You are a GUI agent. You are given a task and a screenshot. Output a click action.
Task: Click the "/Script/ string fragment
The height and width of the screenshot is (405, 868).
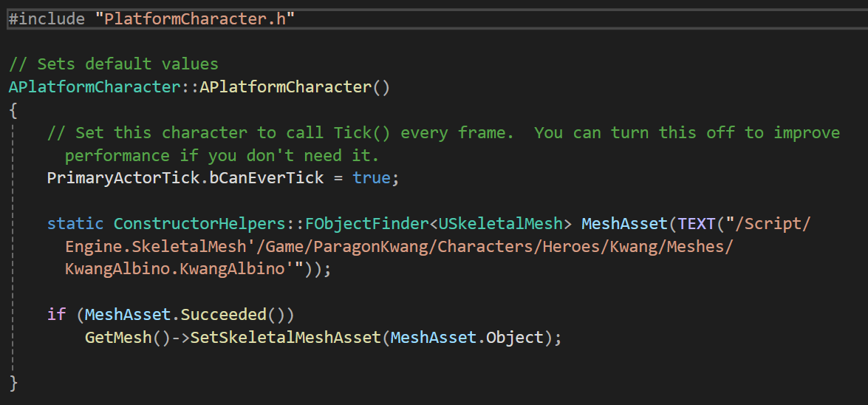coord(768,224)
